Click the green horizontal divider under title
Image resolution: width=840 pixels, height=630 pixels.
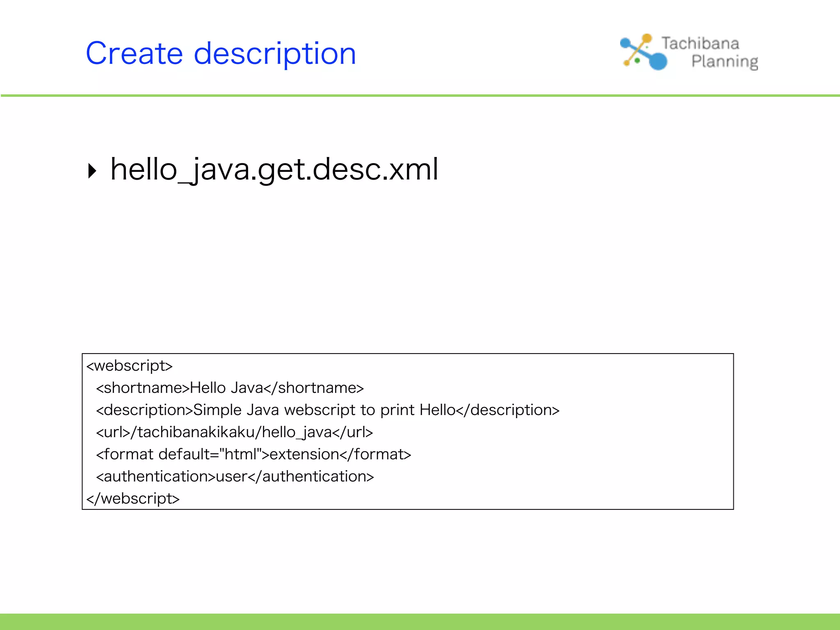pos(420,96)
